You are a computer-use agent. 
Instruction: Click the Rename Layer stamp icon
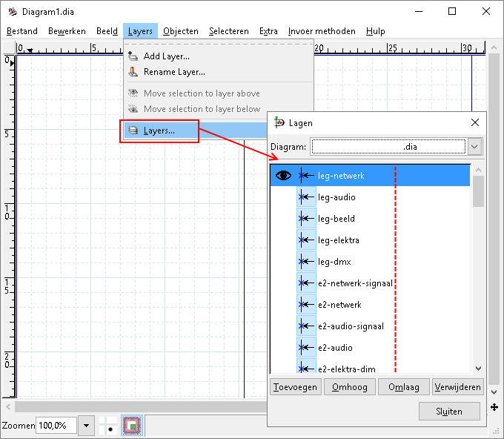pyautogui.click(x=133, y=72)
